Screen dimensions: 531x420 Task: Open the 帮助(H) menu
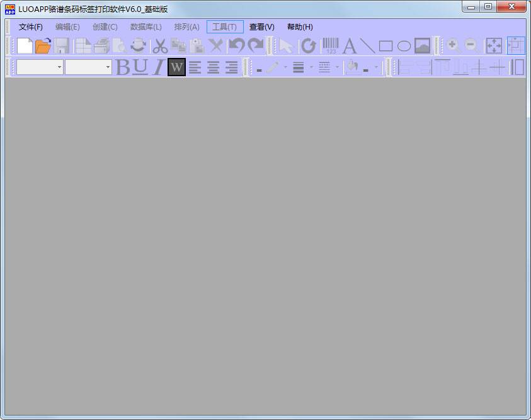click(300, 27)
